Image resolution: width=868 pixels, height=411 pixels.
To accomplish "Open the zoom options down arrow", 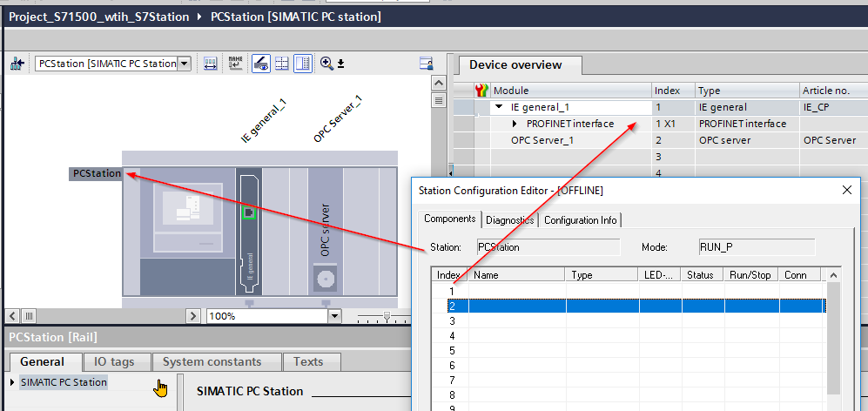I will (341, 64).
